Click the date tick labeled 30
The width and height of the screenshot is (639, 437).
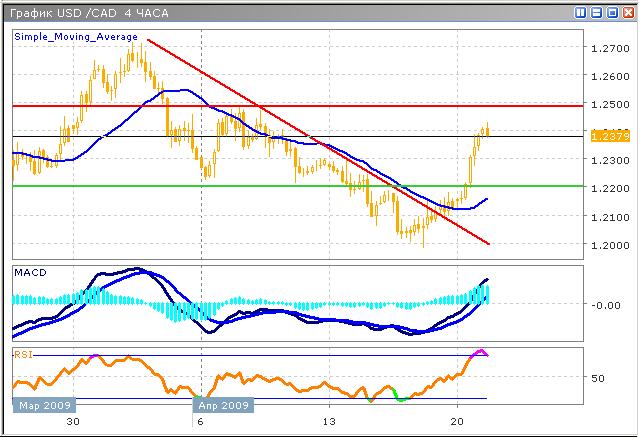pos(73,422)
